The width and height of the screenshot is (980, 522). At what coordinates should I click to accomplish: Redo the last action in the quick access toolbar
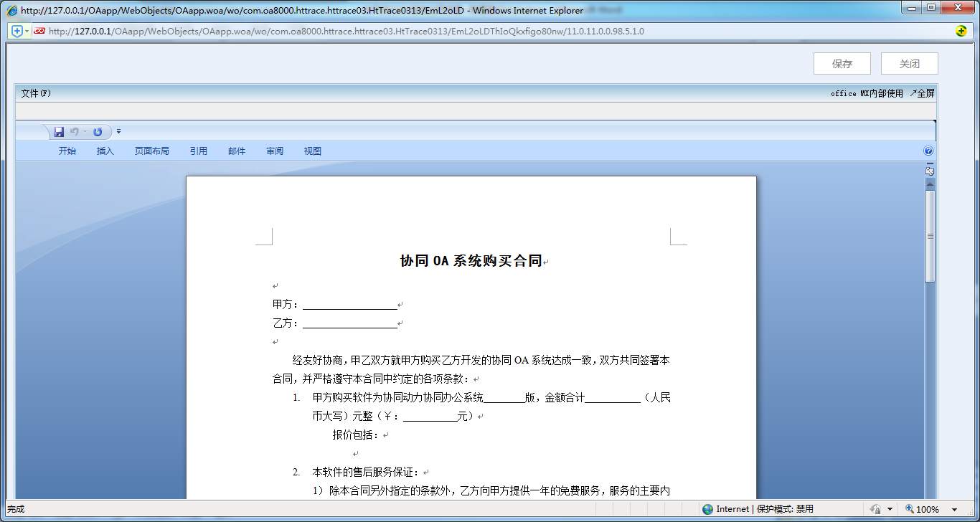98,131
